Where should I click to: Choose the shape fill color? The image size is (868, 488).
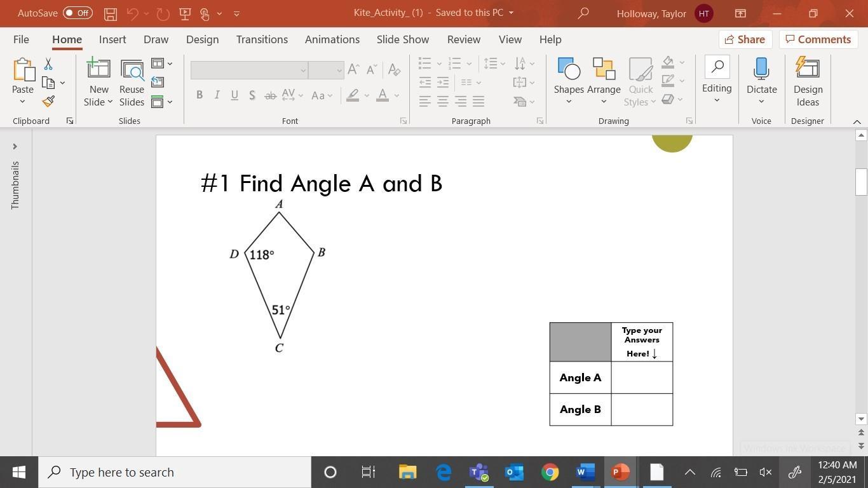click(668, 62)
